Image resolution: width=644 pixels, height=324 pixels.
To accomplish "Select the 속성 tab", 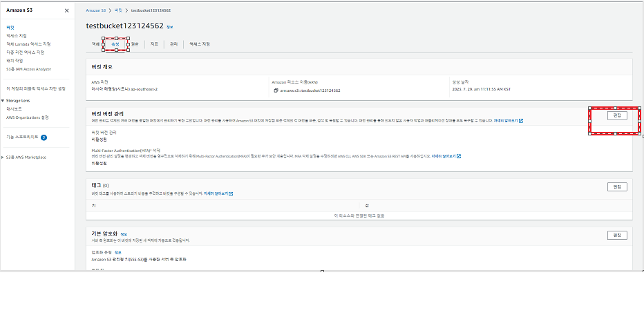I will point(115,44).
